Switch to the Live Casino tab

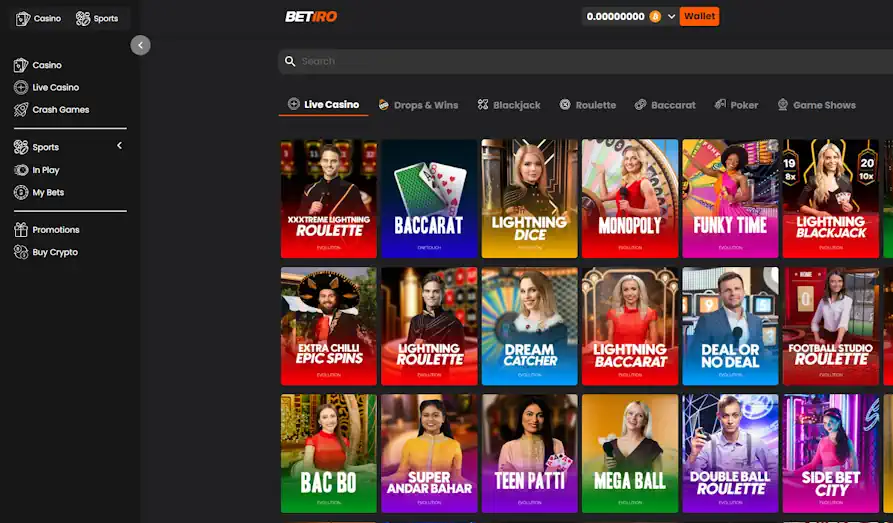click(323, 104)
